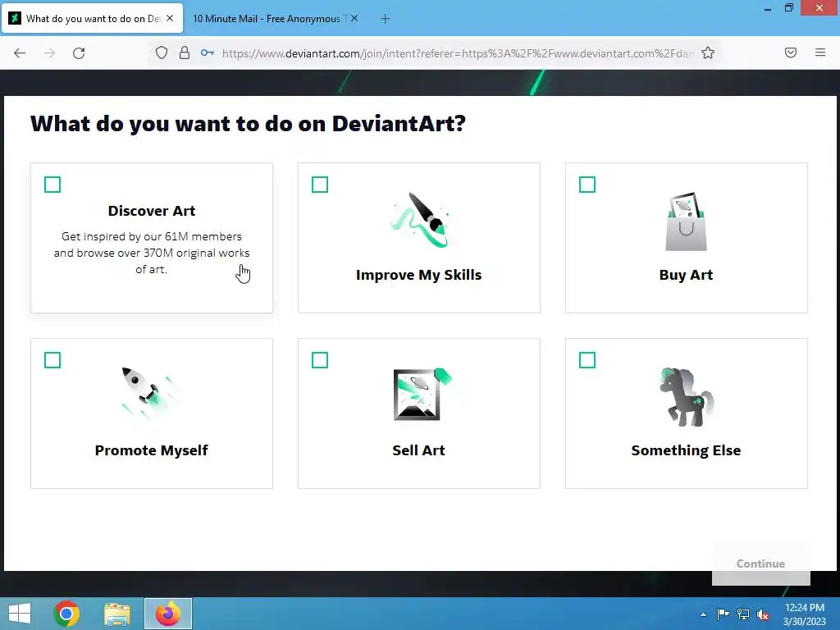Click the DeviantArt tab favicon
This screenshot has width=840, height=630.
point(15,18)
